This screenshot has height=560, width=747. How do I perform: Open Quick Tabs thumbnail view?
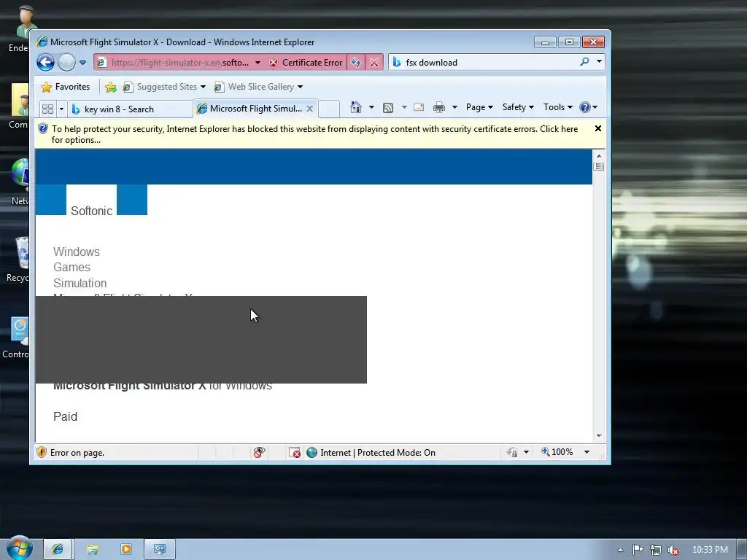(x=47, y=109)
